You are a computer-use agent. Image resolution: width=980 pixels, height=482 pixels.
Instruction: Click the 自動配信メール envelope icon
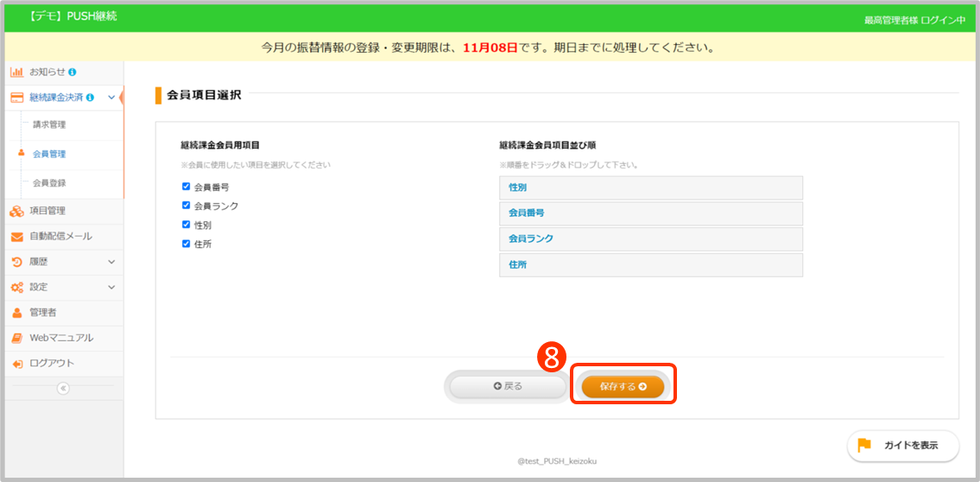pyautogui.click(x=16, y=237)
